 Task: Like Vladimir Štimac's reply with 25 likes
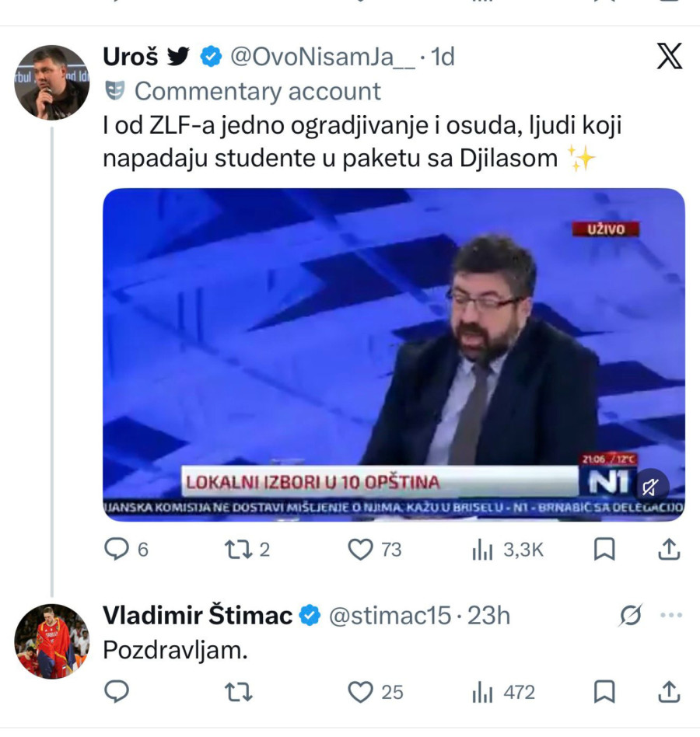click(361, 690)
